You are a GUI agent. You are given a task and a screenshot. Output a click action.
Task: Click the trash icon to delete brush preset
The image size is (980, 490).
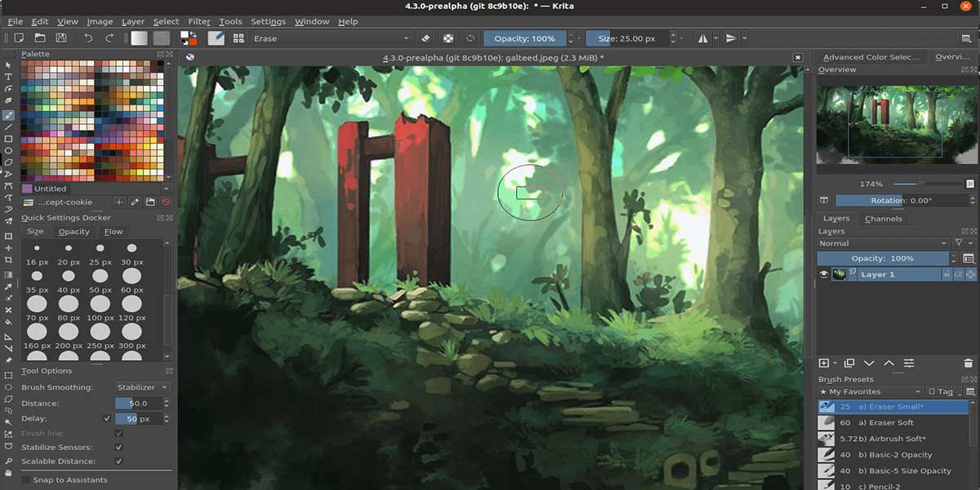click(x=969, y=364)
